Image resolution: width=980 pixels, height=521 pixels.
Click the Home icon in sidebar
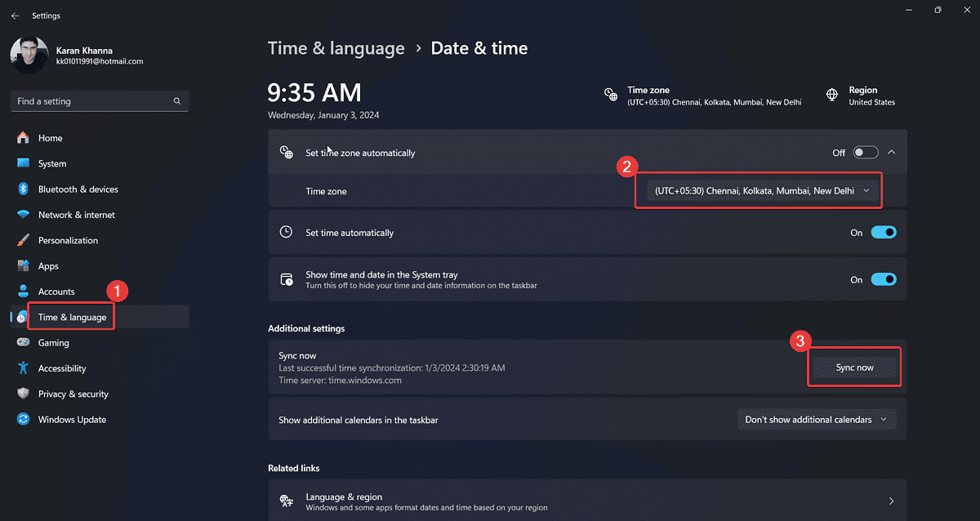[23, 138]
